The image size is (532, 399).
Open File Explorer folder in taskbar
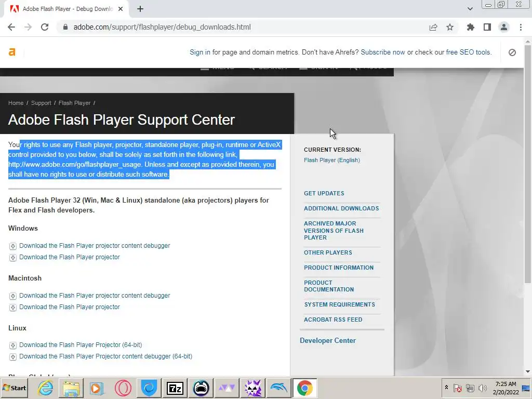tap(71, 388)
